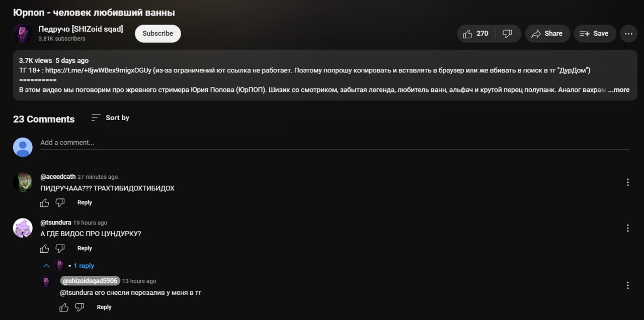644x320 pixels.
Task: Dislike the comment by @aceedcath
Action: coord(60,202)
